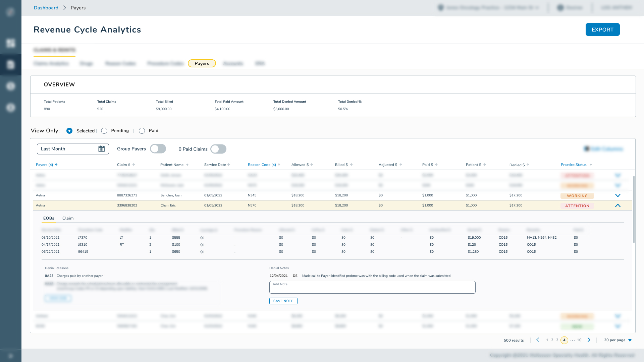The image size is (644, 362).
Task: Click the Payers (4) column header
Action: pyautogui.click(x=44, y=165)
